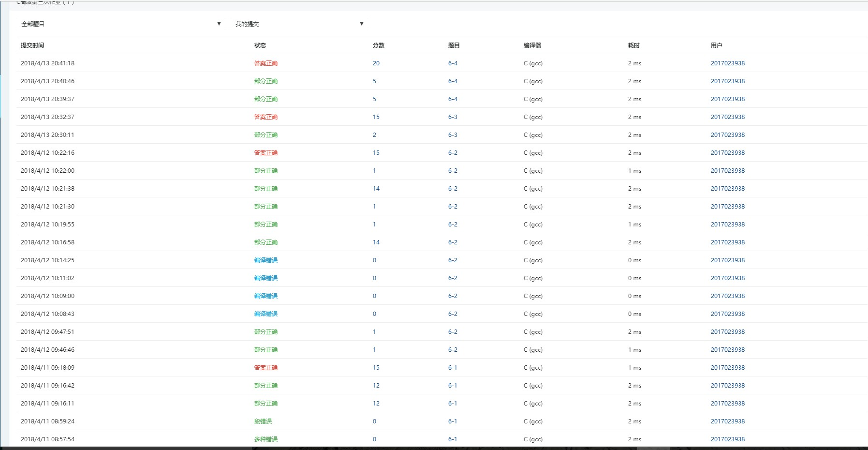
Task: Click 1 ms in the 10:22:00 row
Action: pyautogui.click(x=634, y=171)
